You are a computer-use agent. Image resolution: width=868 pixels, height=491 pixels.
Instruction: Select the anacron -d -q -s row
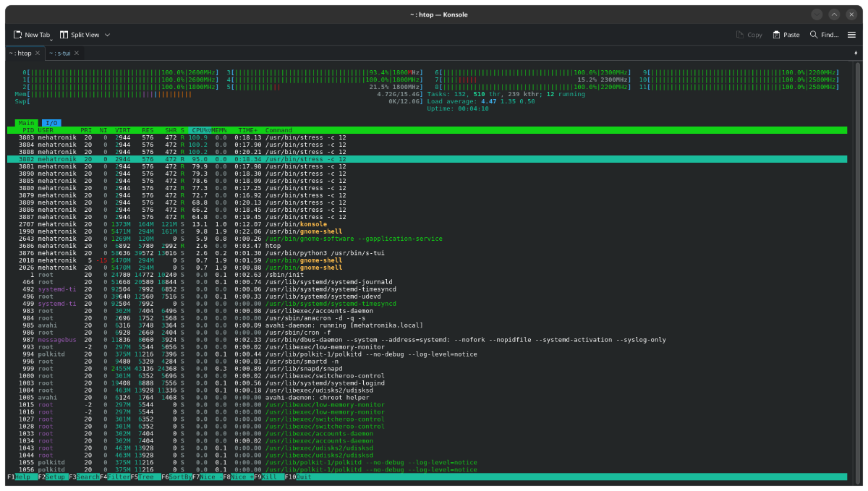[x=427, y=318]
